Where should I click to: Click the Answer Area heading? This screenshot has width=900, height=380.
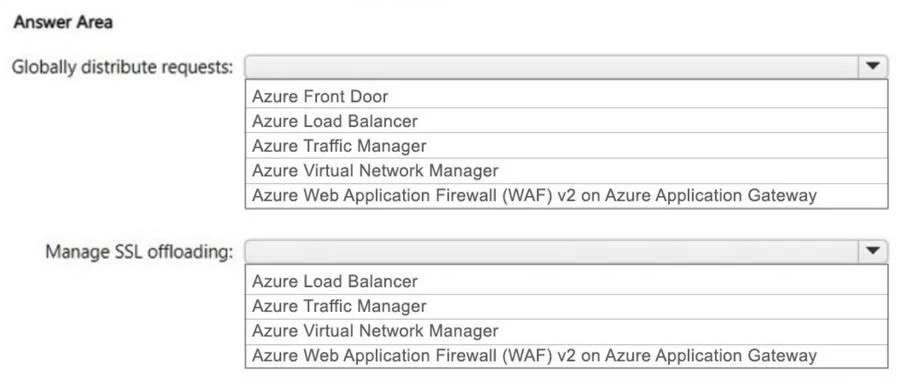(x=63, y=23)
